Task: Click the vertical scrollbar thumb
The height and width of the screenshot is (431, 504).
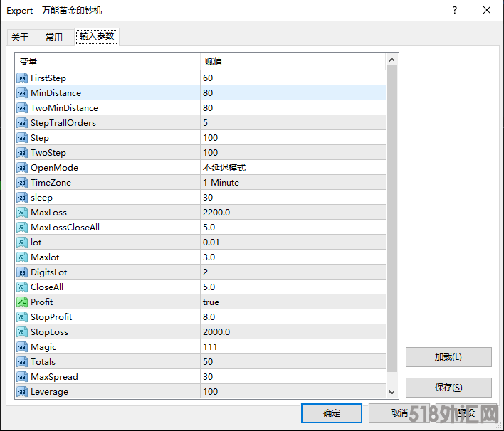Action: click(x=392, y=218)
